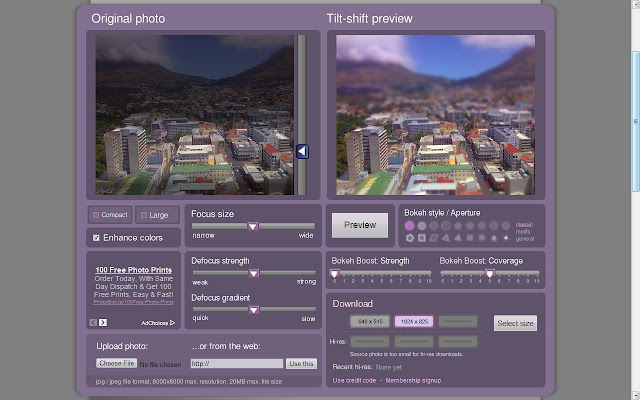640x400 pixels.
Task: Click the blue arrow focus position handle
Action: click(x=302, y=151)
